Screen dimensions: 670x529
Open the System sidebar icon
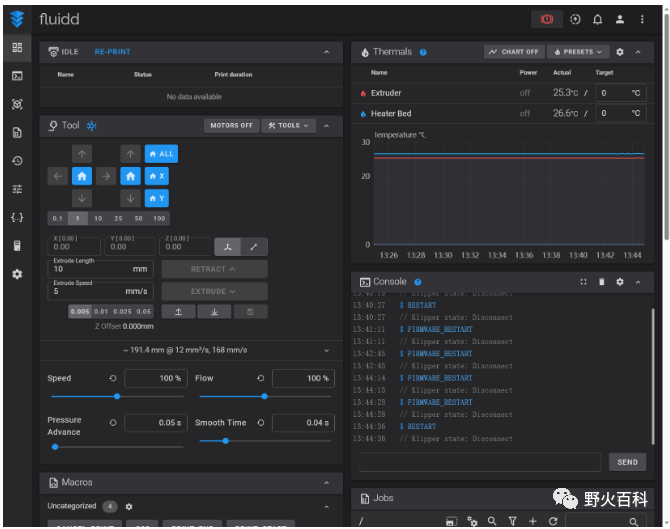[x=17, y=246]
